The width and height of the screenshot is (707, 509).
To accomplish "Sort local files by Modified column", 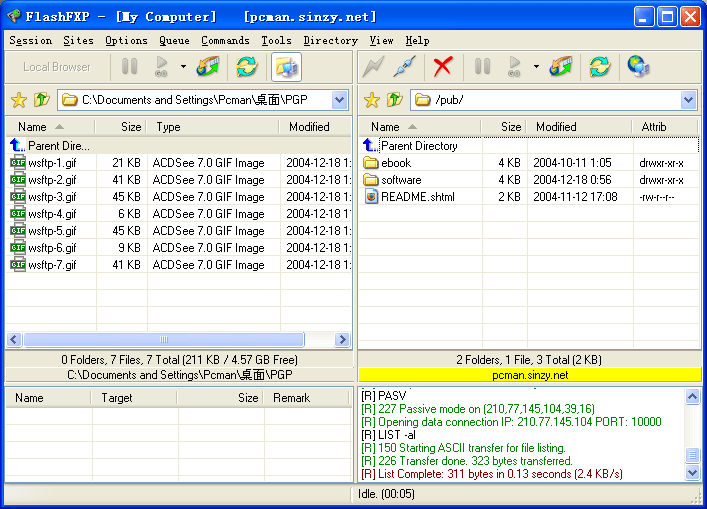I will pos(315,127).
